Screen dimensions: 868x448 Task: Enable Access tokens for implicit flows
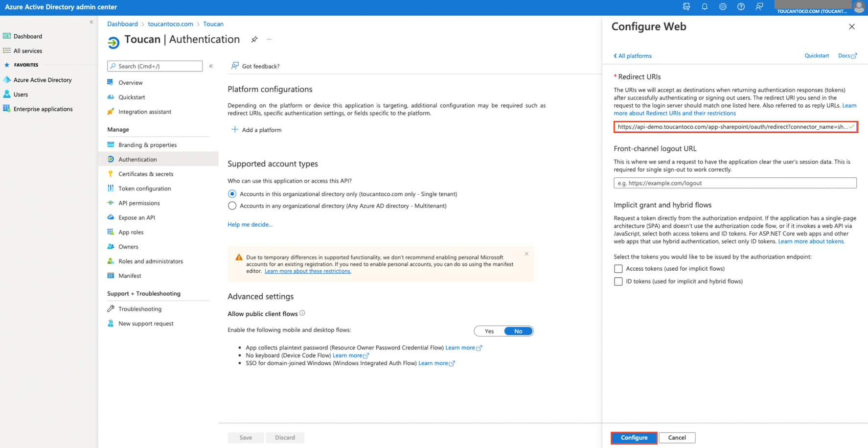pos(618,268)
